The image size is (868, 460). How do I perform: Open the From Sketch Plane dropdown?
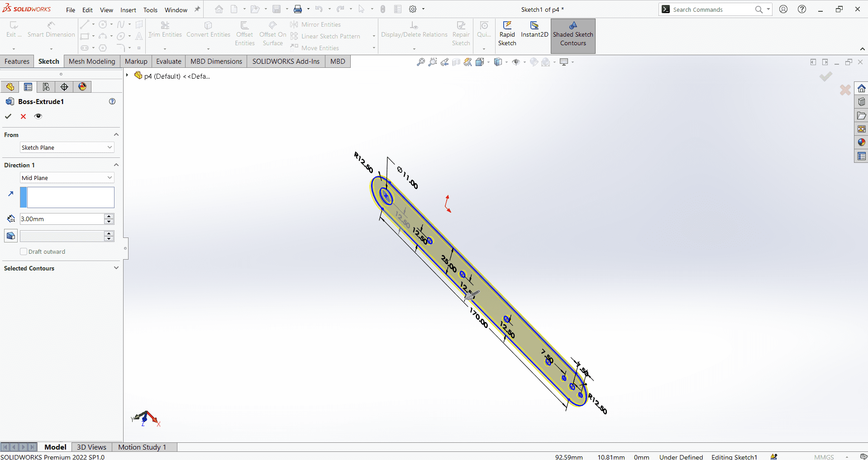click(x=67, y=147)
